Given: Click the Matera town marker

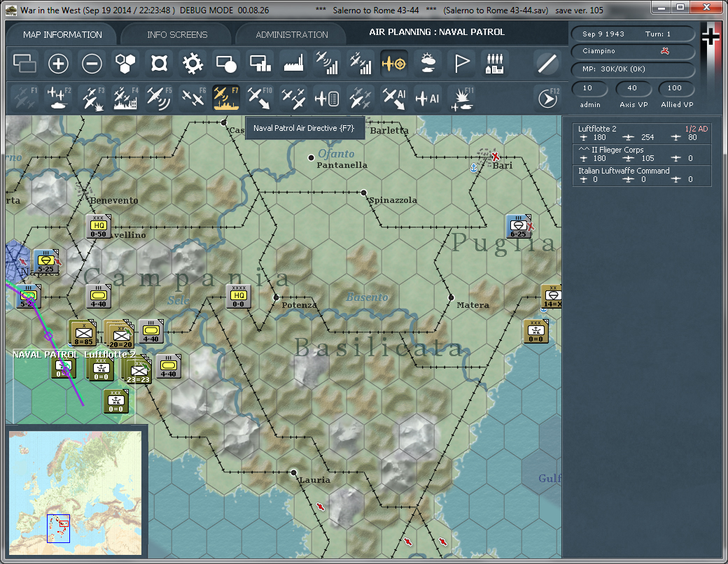Looking at the screenshot, I should 451,297.
